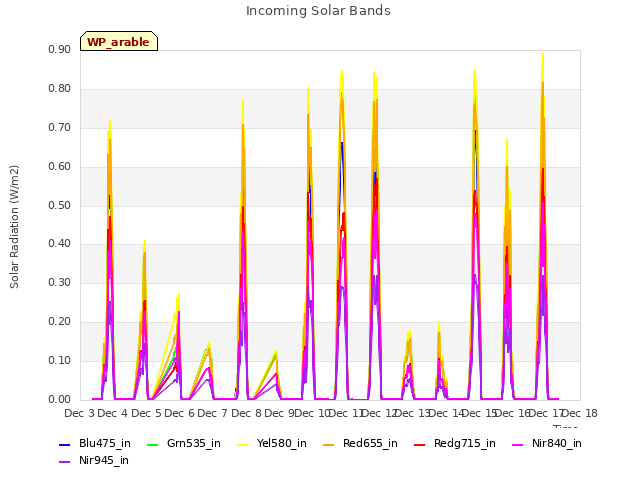Click the Dec 5 x-axis label
This screenshot has height=480, width=640.
146,413
